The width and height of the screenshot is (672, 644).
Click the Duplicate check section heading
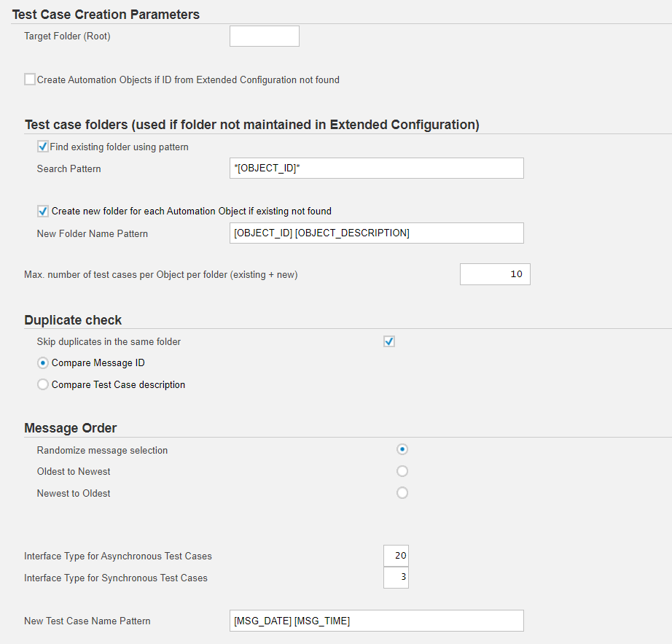click(73, 320)
